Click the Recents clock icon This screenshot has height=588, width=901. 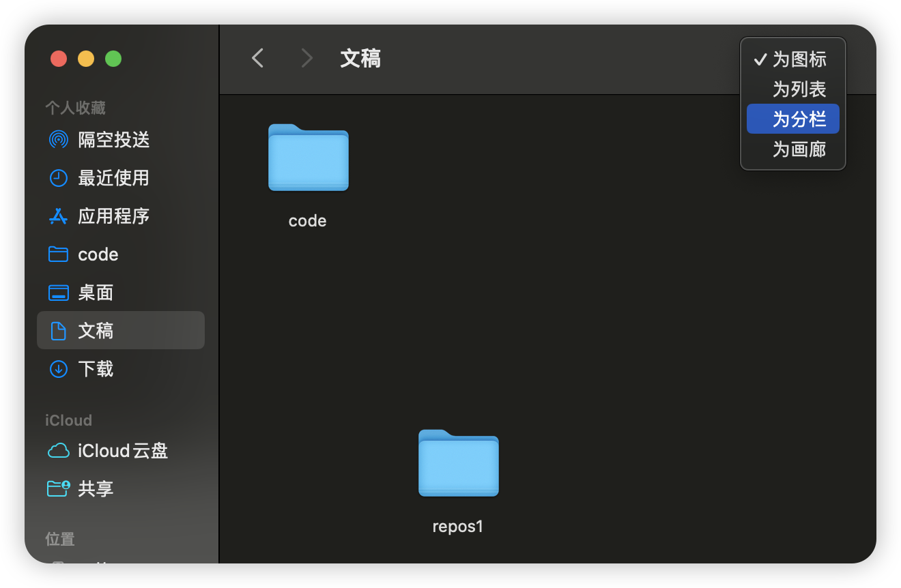click(x=59, y=178)
